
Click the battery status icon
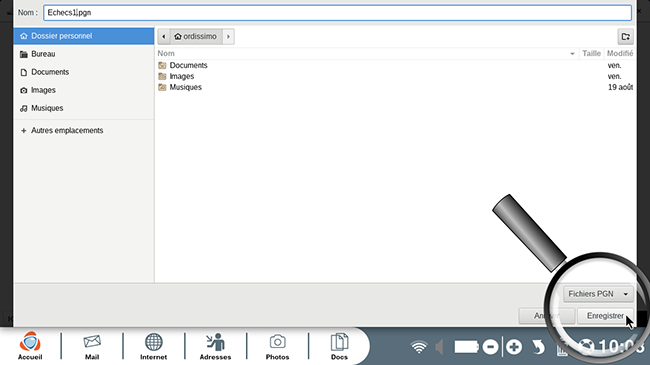click(x=466, y=347)
